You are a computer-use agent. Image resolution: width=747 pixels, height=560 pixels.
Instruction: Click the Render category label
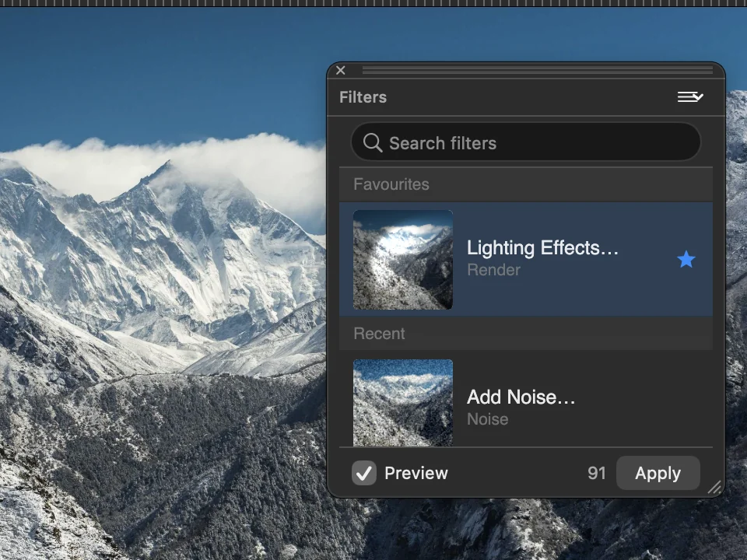[x=493, y=270]
